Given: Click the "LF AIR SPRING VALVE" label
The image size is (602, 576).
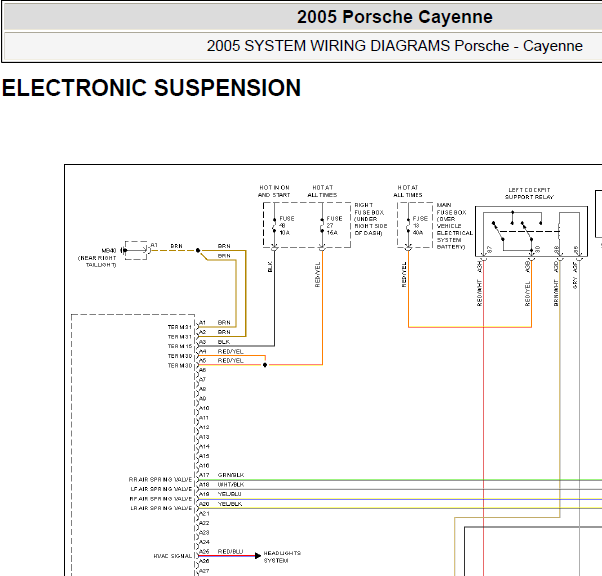Looking at the screenshot, I should pos(161,489).
